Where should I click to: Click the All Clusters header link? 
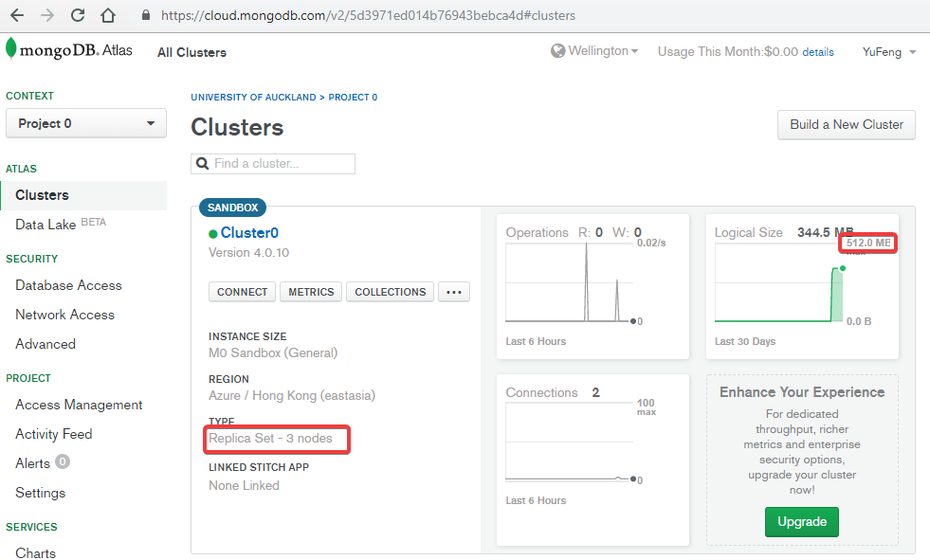coord(191,53)
